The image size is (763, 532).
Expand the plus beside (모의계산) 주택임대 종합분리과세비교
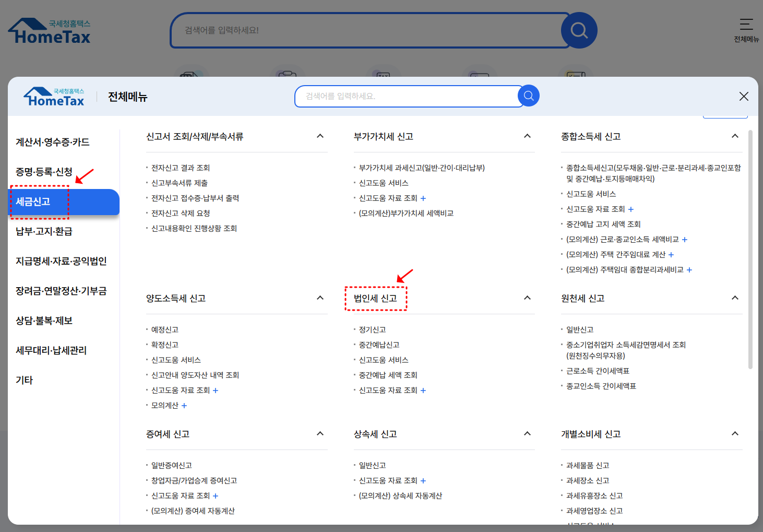tap(689, 269)
